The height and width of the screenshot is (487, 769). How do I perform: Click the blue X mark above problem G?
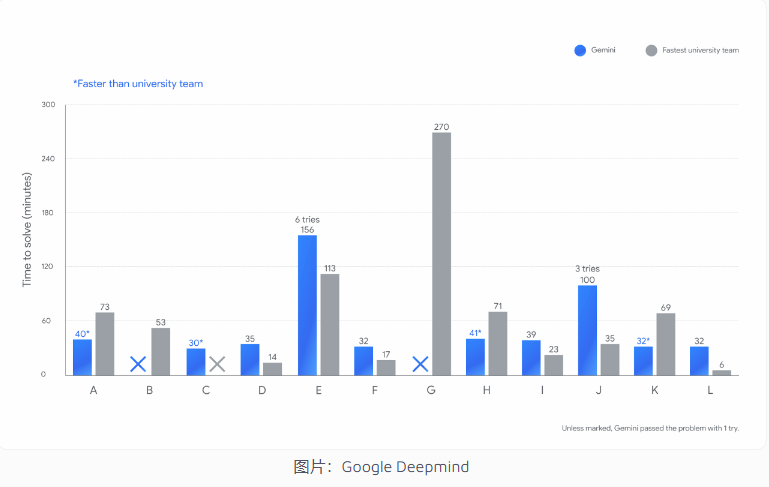[421, 365]
